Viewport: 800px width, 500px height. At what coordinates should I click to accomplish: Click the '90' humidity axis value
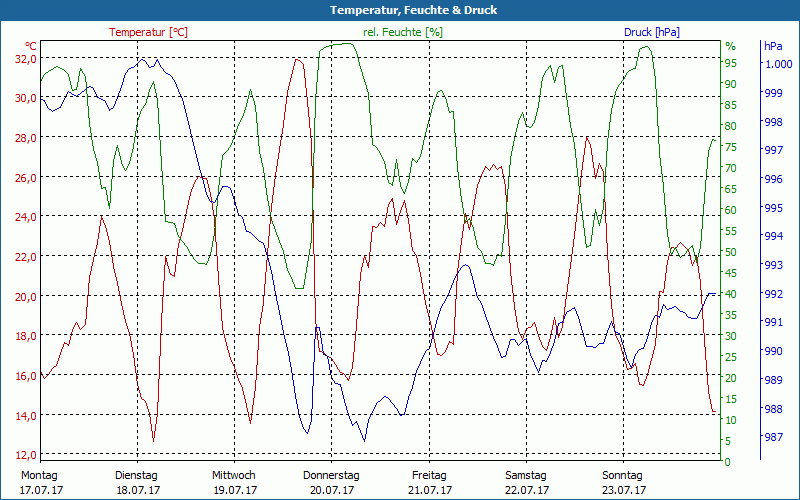coord(731,84)
